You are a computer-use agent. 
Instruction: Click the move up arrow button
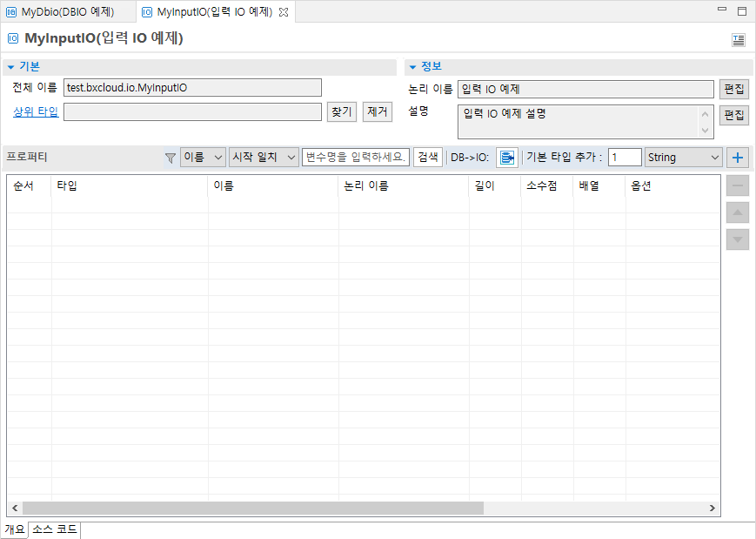(x=738, y=212)
